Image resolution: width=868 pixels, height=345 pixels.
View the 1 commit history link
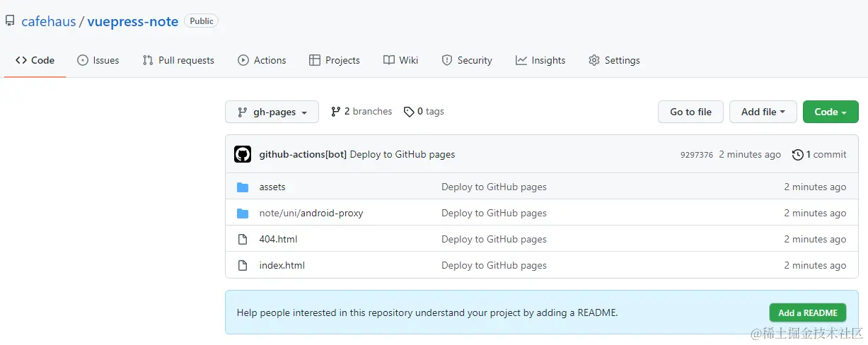819,154
